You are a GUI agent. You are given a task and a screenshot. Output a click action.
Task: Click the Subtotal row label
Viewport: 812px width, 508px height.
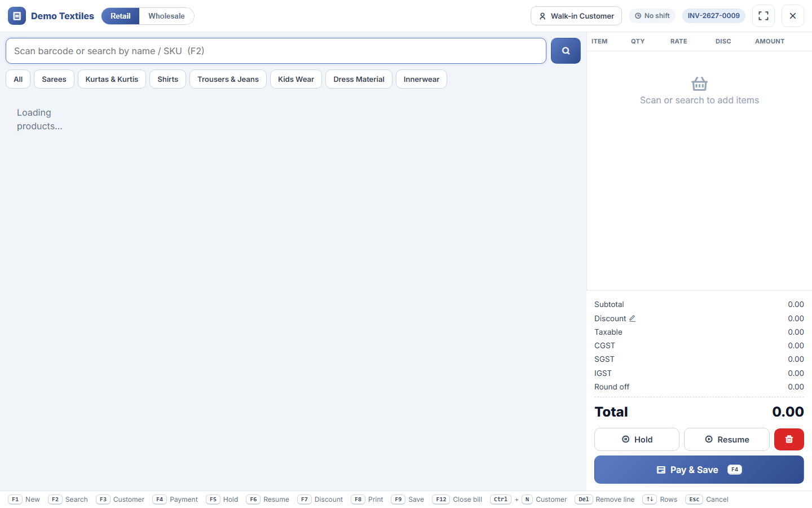pyautogui.click(x=609, y=304)
